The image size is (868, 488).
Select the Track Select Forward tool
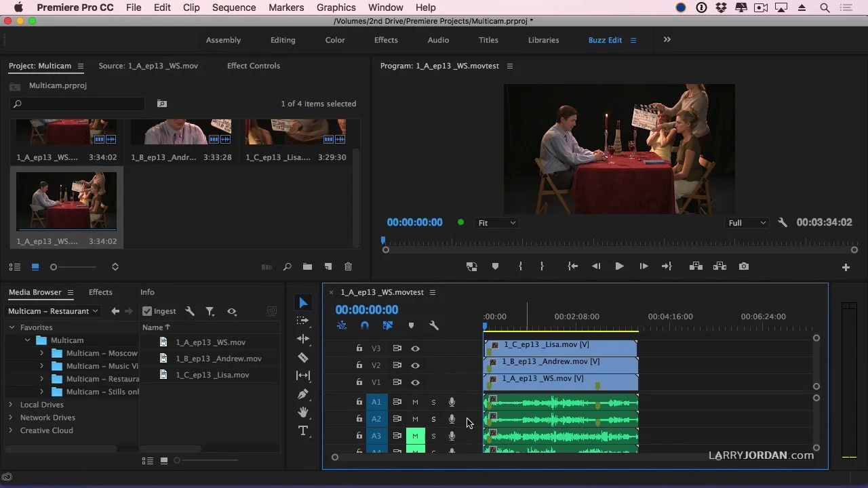click(303, 321)
